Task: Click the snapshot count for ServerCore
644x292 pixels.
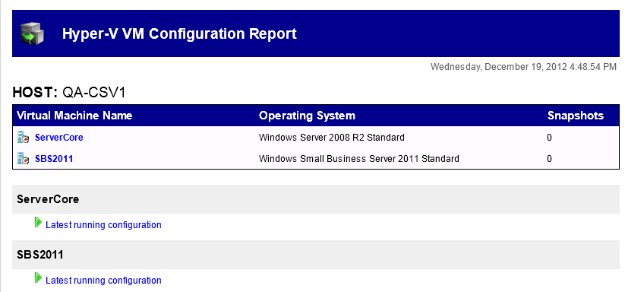Action: [x=549, y=138]
